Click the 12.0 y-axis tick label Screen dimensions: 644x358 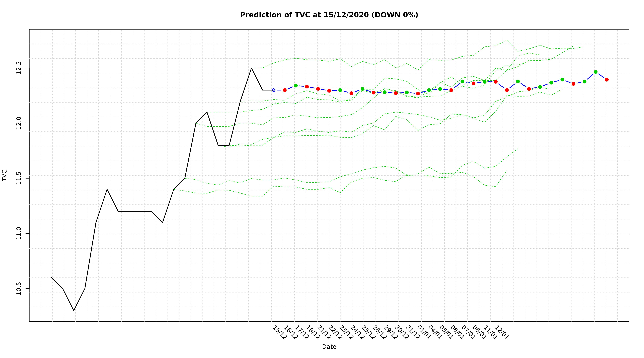coord(19,123)
